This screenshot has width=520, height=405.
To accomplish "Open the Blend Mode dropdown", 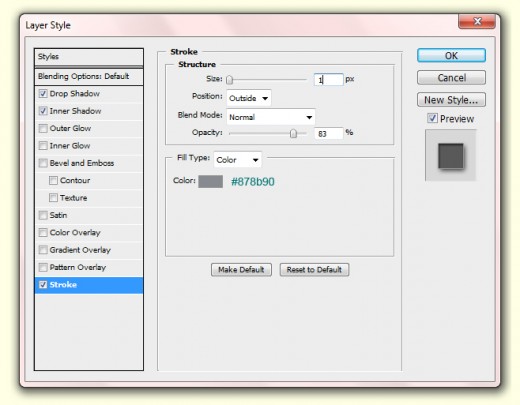I will point(271,117).
